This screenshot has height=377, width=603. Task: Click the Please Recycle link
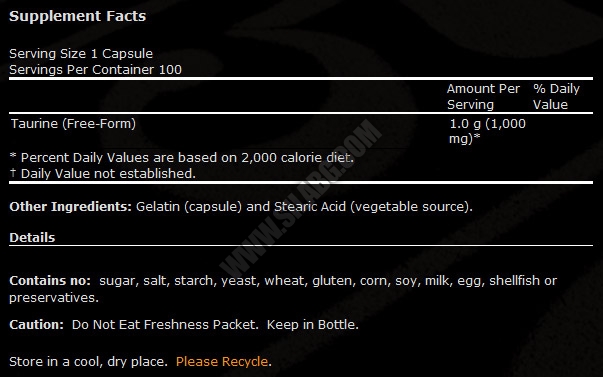click(x=222, y=362)
